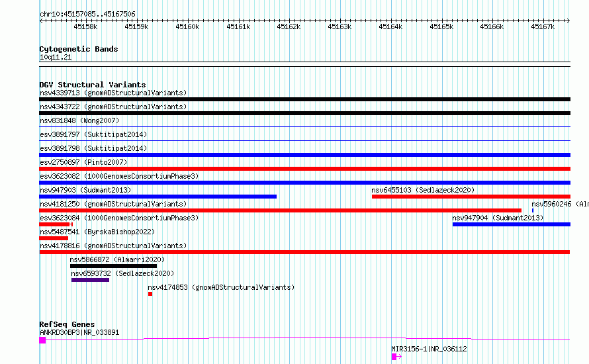This screenshot has height=364, width=589.
Task: Click the 45167k ruler position label
Action: 543,26
